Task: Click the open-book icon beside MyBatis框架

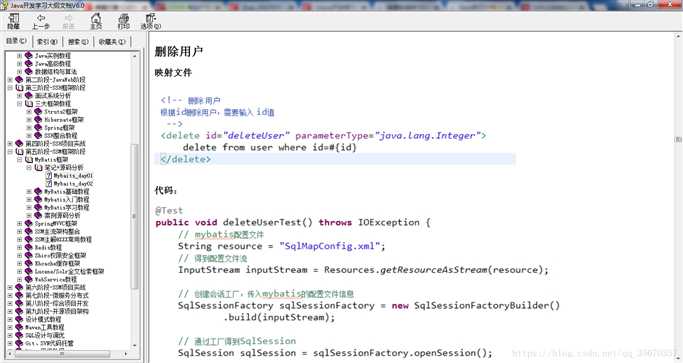Action: 29,159
